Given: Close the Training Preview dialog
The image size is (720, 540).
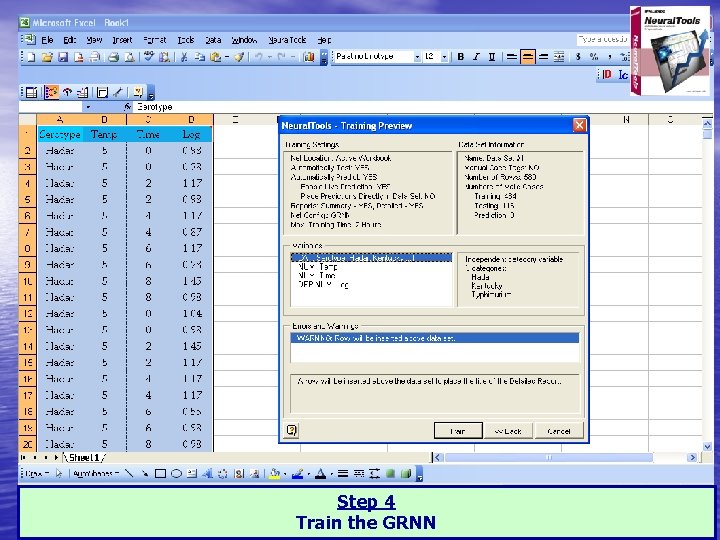Looking at the screenshot, I should click(579, 125).
